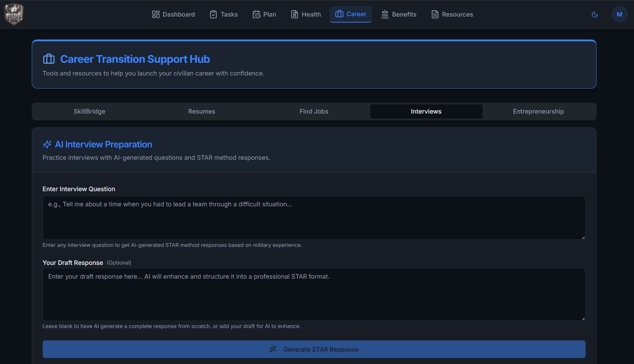634x364 pixels.
Task: Open Benefits with the bank icon
Action: pyautogui.click(x=385, y=14)
